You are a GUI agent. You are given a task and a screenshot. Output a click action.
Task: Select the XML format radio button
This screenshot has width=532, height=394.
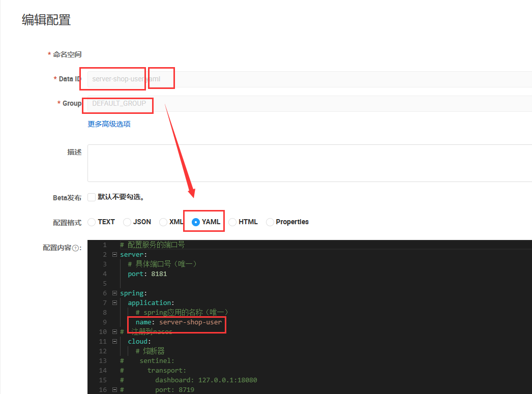coord(163,222)
